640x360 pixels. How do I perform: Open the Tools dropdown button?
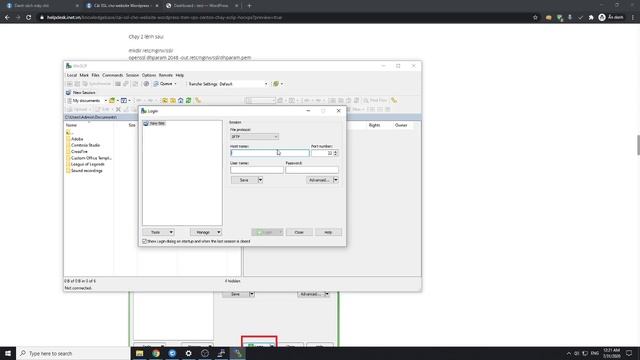[158, 232]
